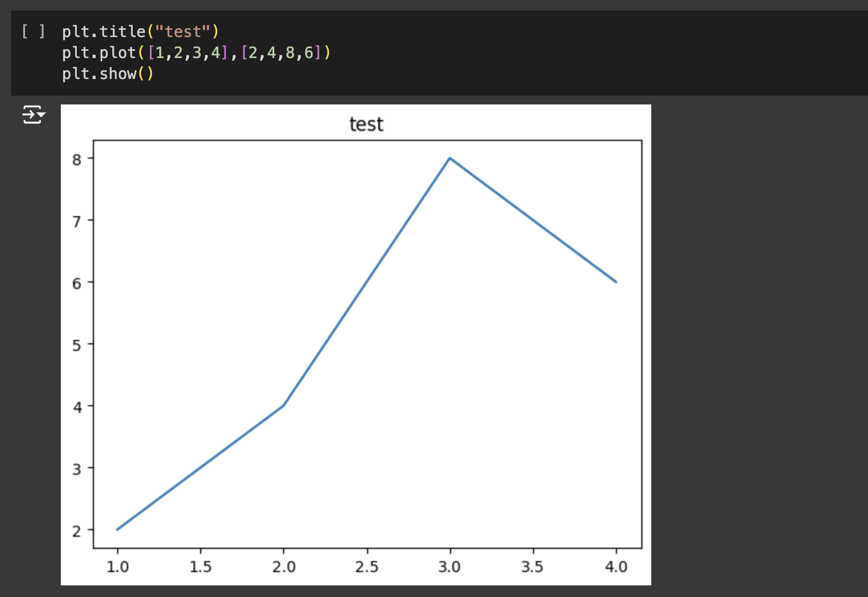Click the plt.plot function name
Image resolution: width=868 pixels, height=597 pixels.
pyautogui.click(x=99, y=53)
